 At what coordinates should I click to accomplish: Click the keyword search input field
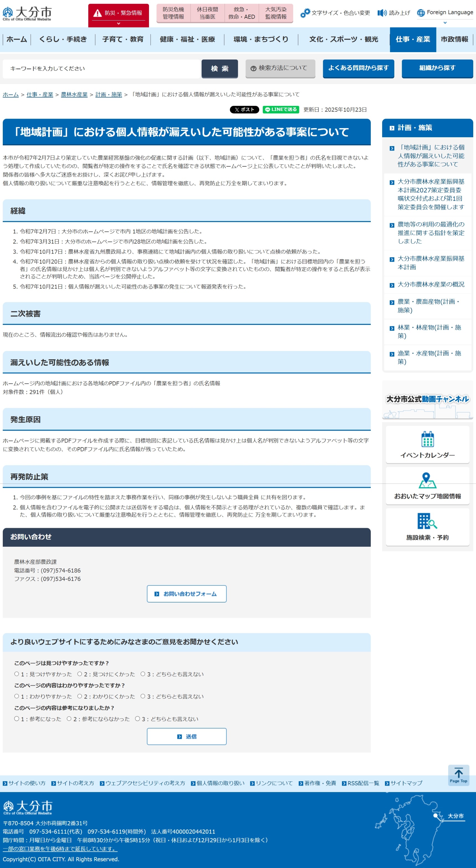coord(101,69)
